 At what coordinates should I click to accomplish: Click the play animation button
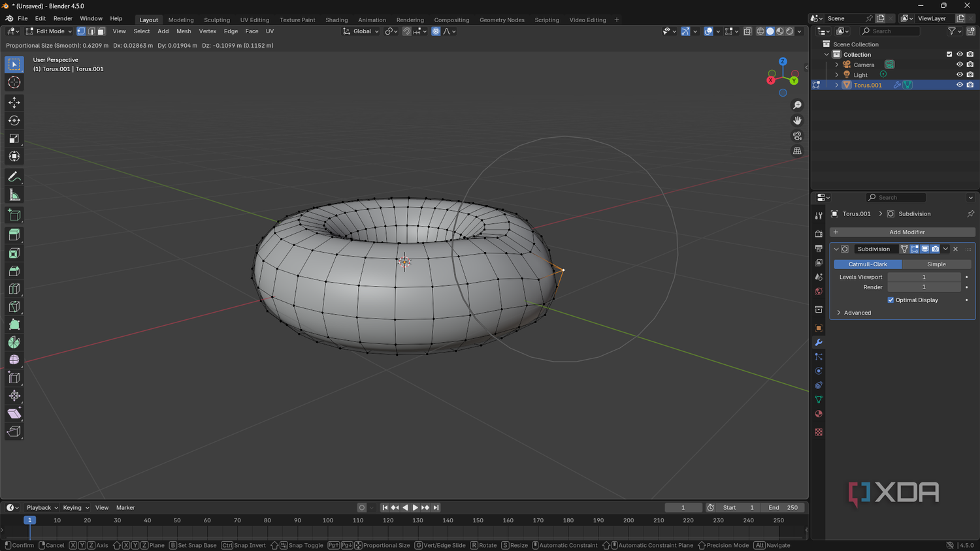click(x=415, y=507)
